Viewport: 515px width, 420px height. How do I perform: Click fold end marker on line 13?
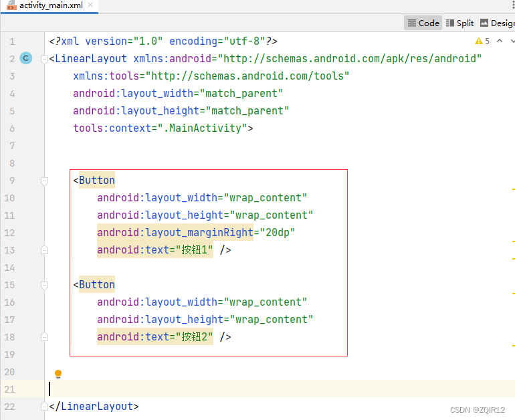click(x=44, y=250)
